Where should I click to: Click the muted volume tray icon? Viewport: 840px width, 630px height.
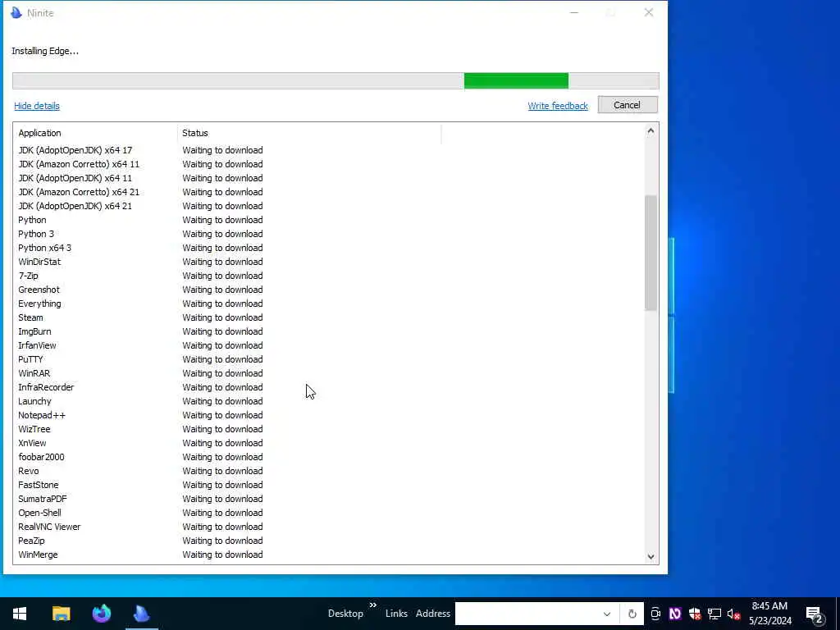(x=733, y=614)
